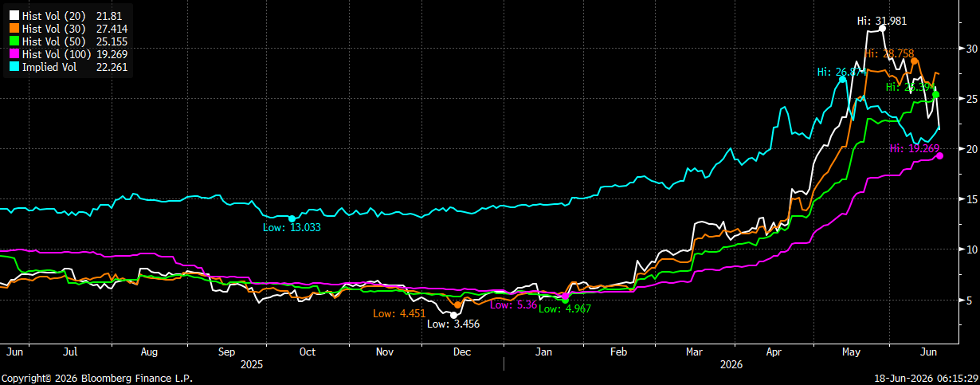Click the Low: 4.451 orange marker dot
Image resolution: width=980 pixels, height=385 pixels.
pos(457,304)
